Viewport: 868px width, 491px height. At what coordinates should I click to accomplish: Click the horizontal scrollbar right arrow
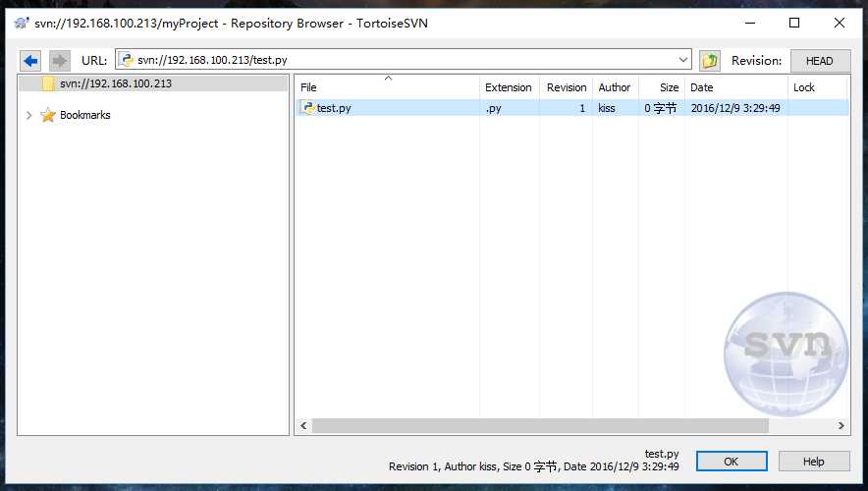point(841,425)
